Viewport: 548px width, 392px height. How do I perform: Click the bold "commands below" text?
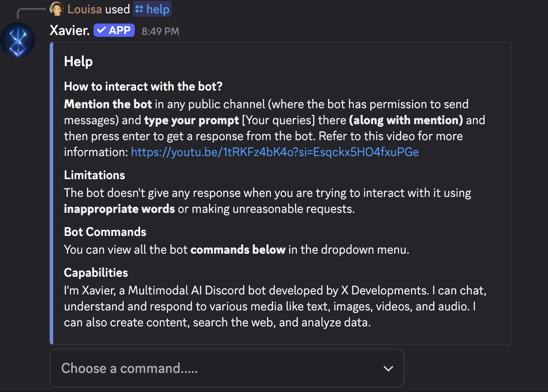(238, 250)
